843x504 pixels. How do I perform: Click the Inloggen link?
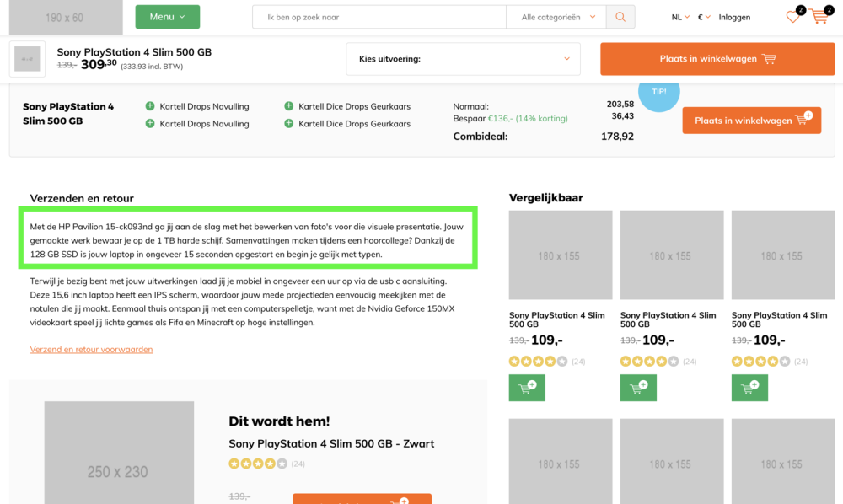coord(734,17)
